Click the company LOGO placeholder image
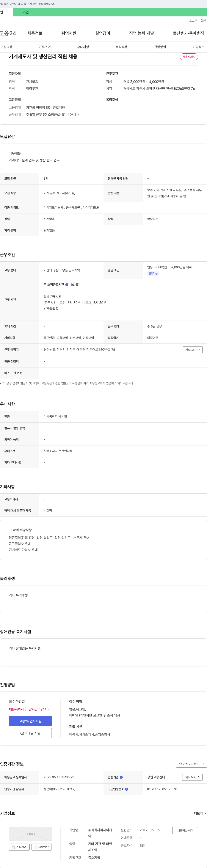This screenshot has width=207, height=868. pos(30,834)
